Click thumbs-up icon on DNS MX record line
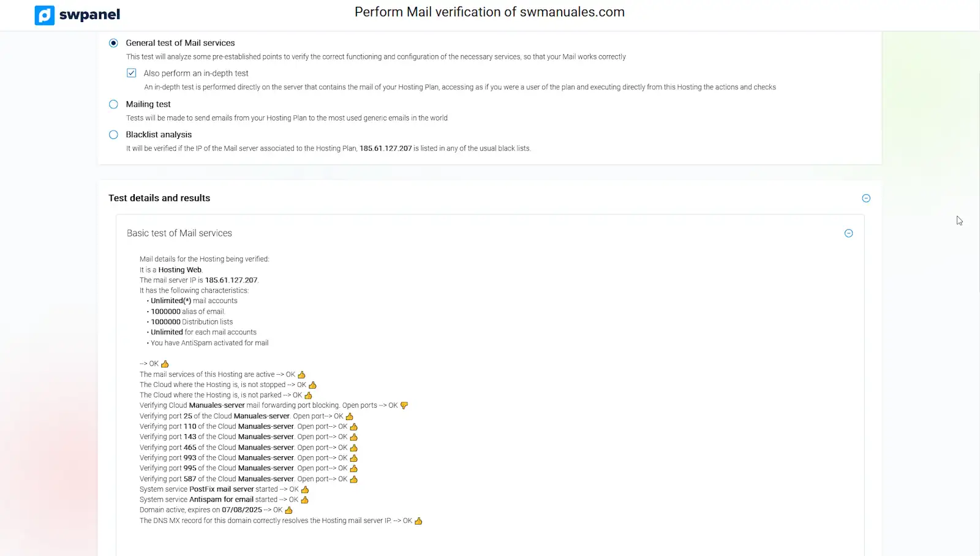The height and width of the screenshot is (556, 980). 419,521
